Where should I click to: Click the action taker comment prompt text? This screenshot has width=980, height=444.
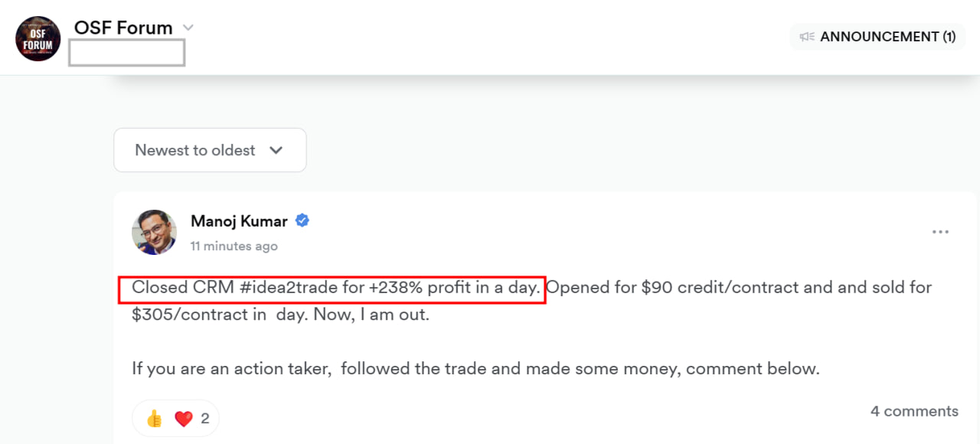point(475,369)
